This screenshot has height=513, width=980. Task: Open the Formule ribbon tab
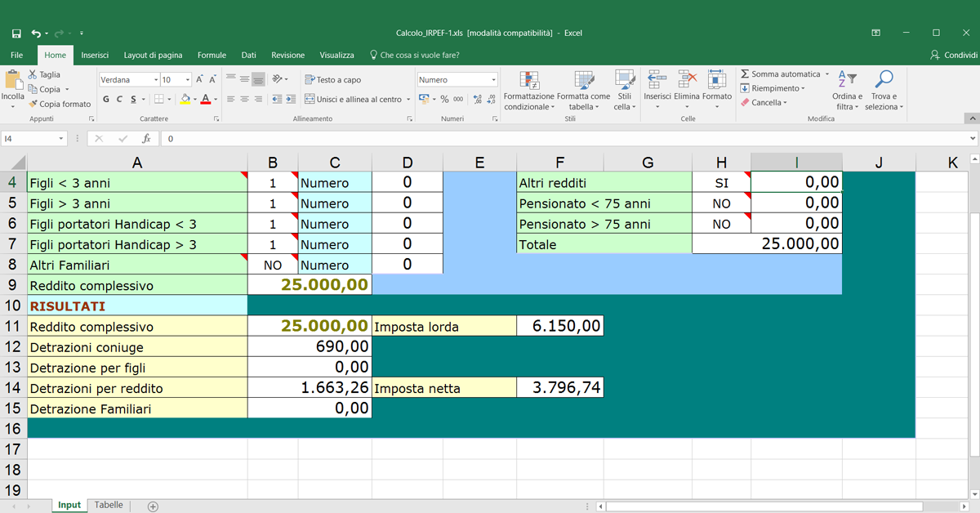point(212,56)
